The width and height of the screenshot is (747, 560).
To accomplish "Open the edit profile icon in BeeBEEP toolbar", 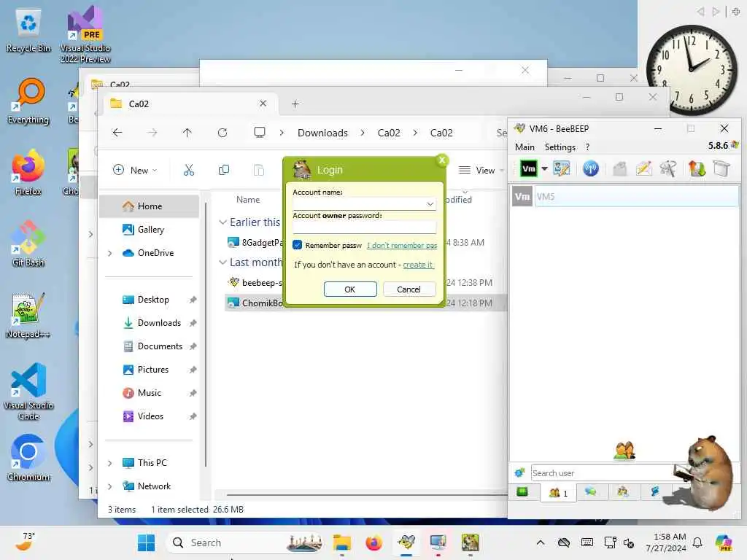I will click(x=562, y=168).
